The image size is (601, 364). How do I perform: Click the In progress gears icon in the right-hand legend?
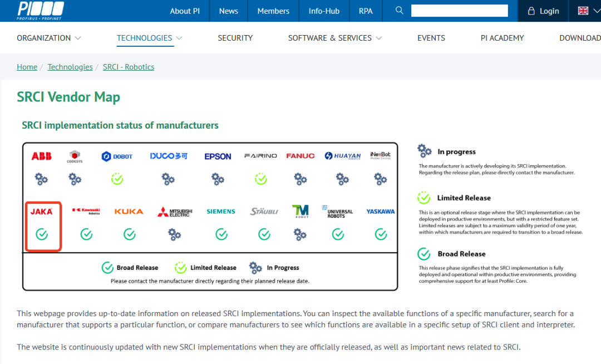click(x=424, y=151)
